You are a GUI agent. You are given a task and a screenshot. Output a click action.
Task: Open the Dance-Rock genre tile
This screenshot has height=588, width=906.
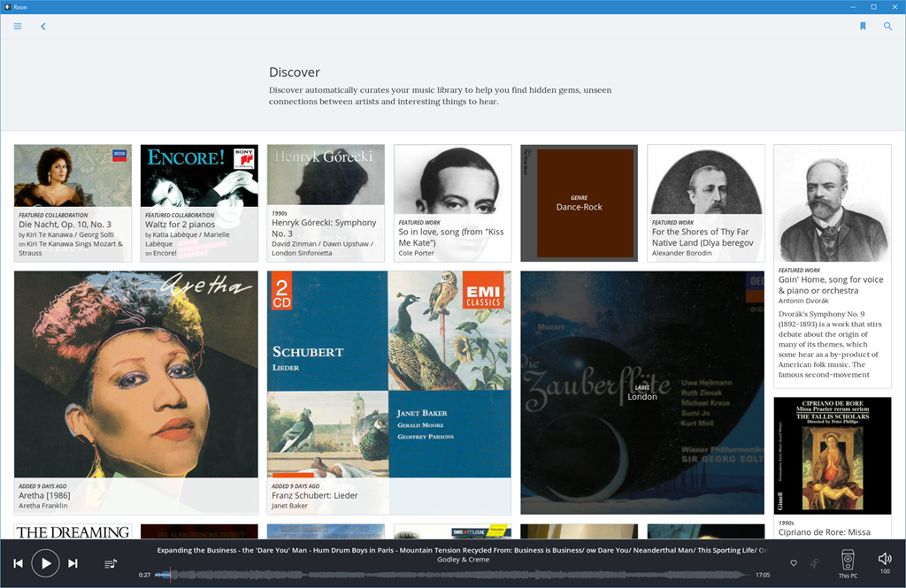click(x=579, y=203)
